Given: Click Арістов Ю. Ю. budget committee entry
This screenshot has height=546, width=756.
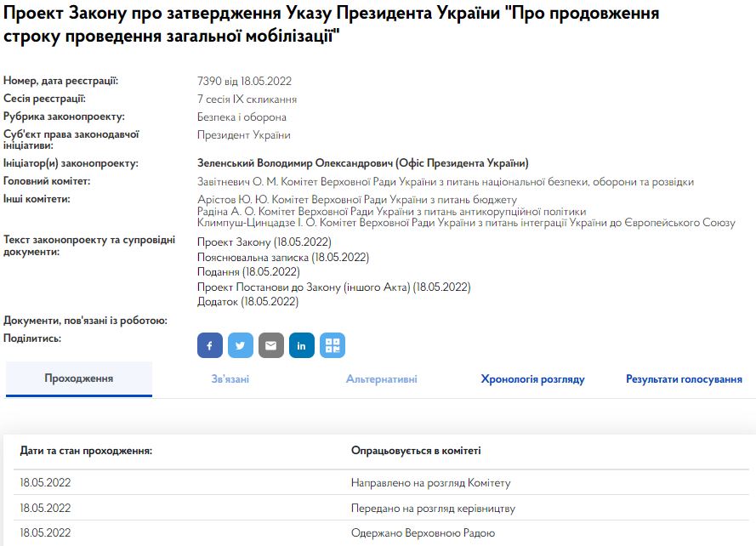Looking at the screenshot, I should 357,200.
